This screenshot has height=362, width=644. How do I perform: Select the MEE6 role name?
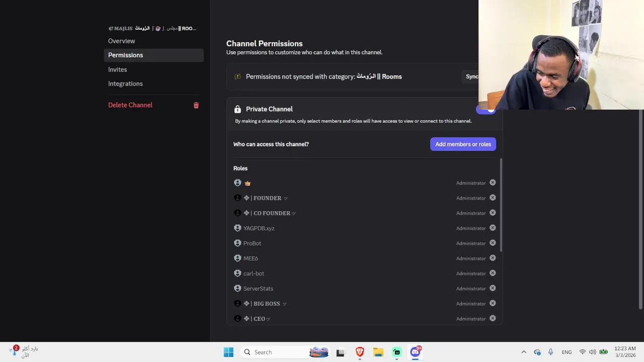(x=251, y=258)
